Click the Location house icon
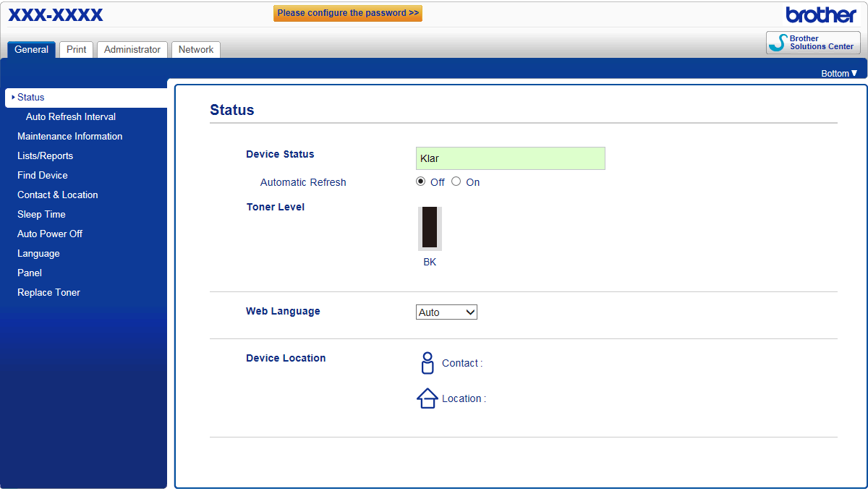The image size is (868, 491). (x=427, y=398)
